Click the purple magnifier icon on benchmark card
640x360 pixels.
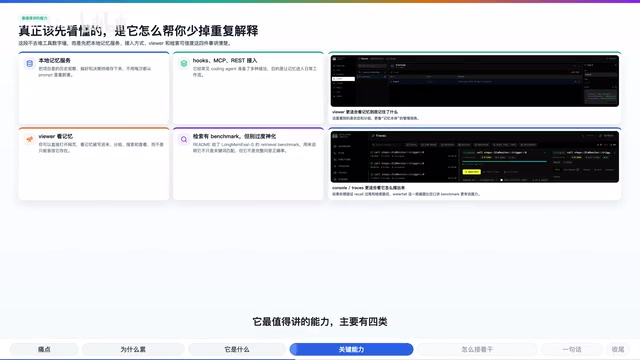tap(184, 139)
